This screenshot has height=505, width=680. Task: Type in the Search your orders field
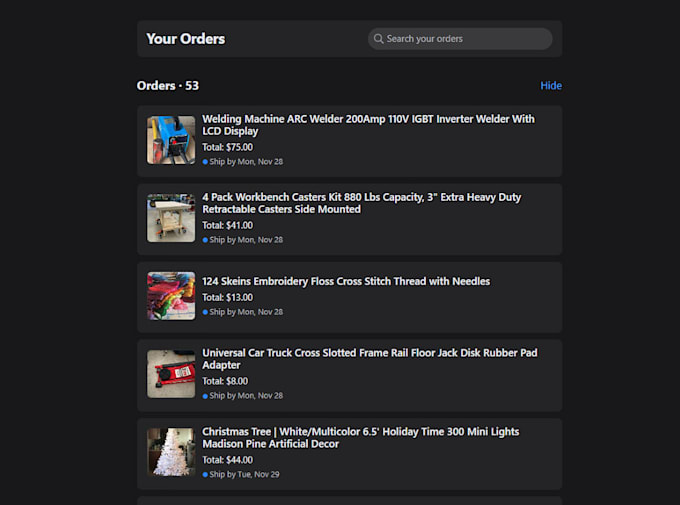pos(465,39)
